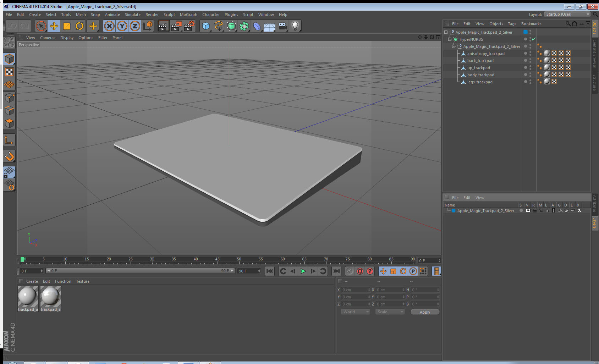The width and height of the screenshot is (599, 364).
Task: Open the Sculpt menu
Action: point(169,15)
